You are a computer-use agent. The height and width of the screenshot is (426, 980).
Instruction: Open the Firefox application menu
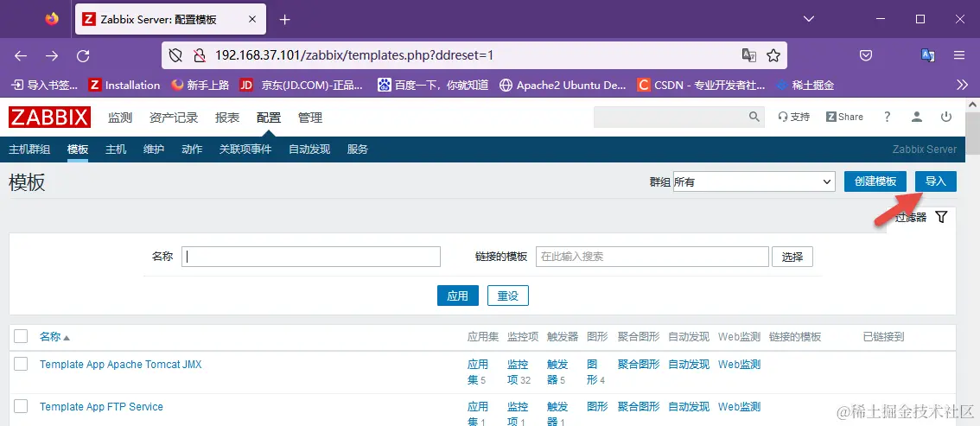pos(959,55)
